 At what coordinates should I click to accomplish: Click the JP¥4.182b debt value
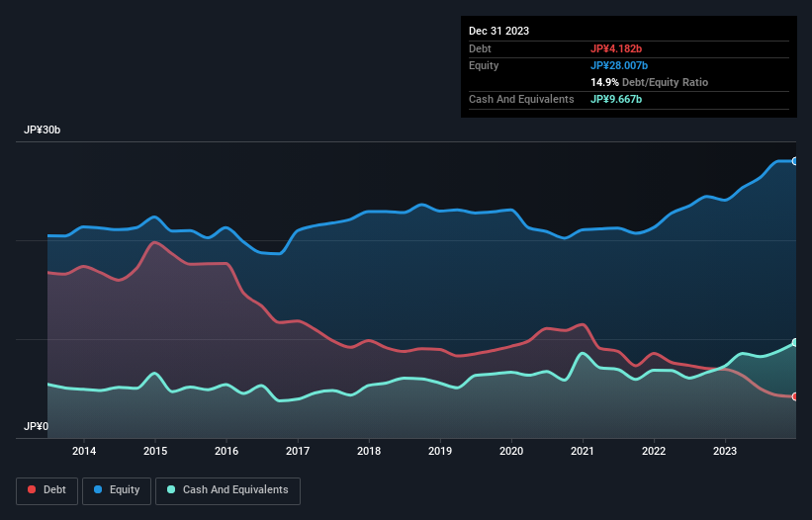[x=616, y=48]
